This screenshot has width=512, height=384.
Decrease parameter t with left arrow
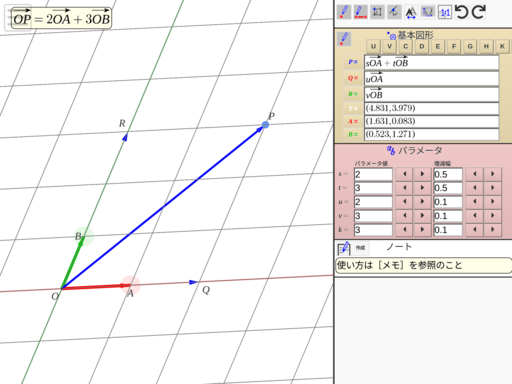404,188
